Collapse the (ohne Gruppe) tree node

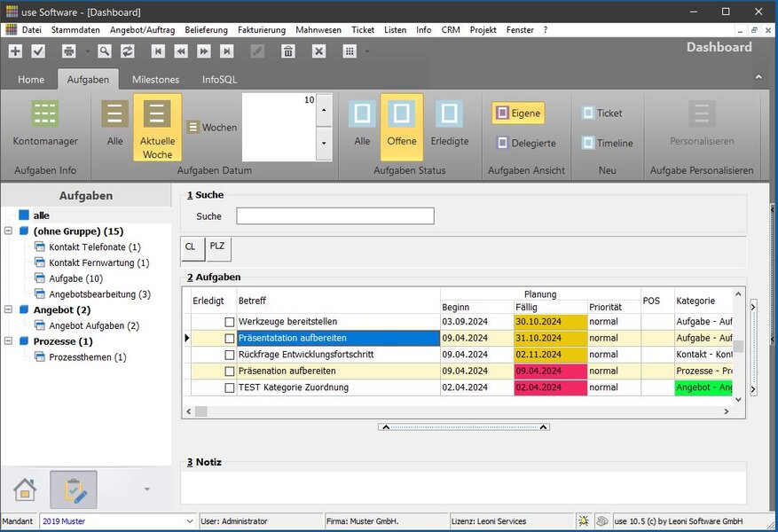pyautogui.click(x=8, y=231)
